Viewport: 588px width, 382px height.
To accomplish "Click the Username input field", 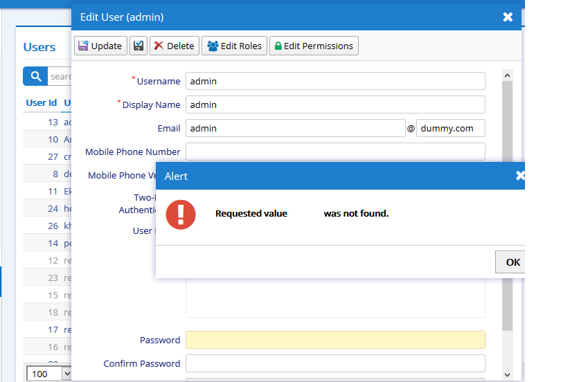I will click(x=335, y=81).
